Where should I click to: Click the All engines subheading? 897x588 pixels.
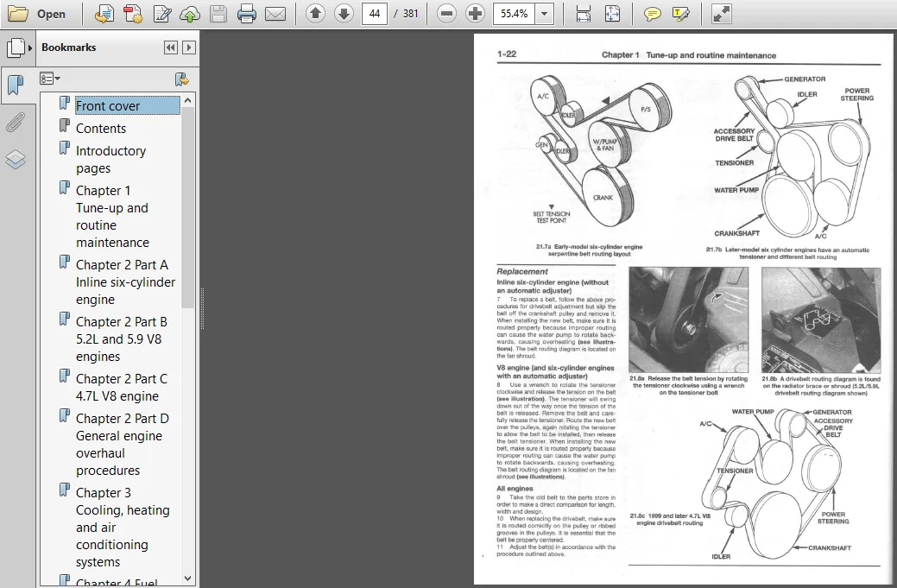point(515,489)
